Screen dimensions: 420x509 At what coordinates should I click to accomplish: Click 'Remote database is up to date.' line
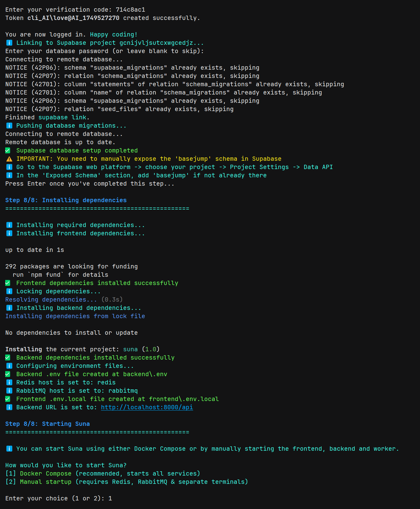click(x=60, y=142)
